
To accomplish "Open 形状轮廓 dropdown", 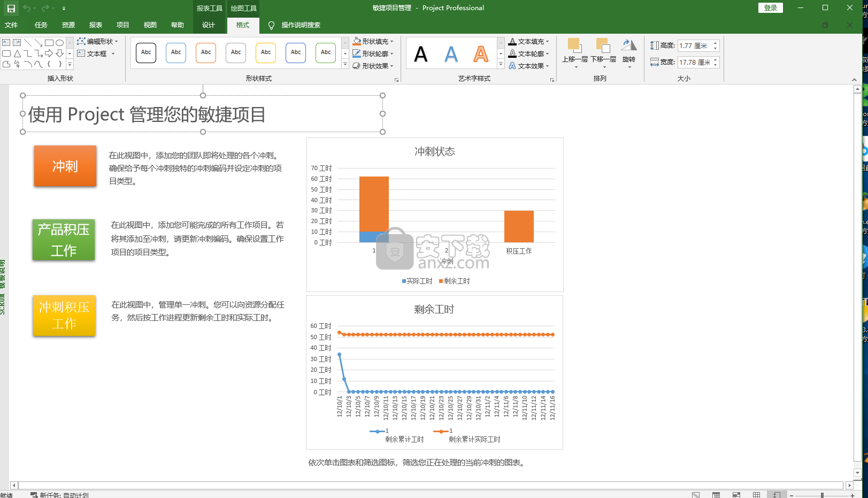I will [x=373, y=53].
